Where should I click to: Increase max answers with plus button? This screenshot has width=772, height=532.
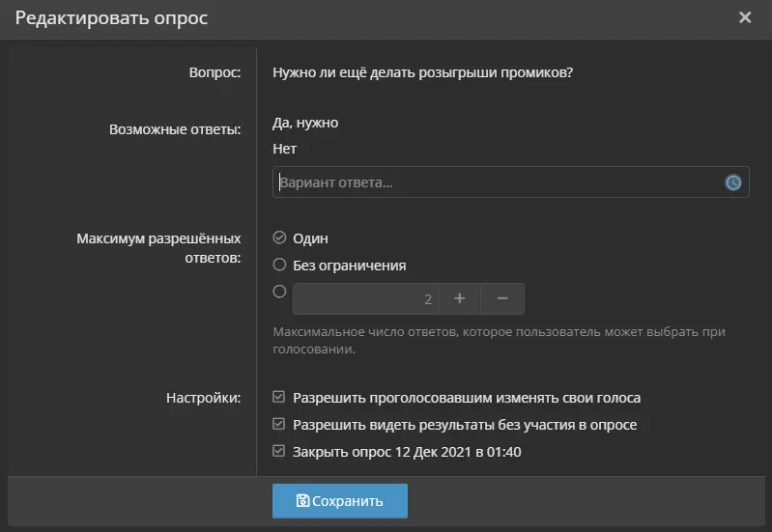coord(459,298)
